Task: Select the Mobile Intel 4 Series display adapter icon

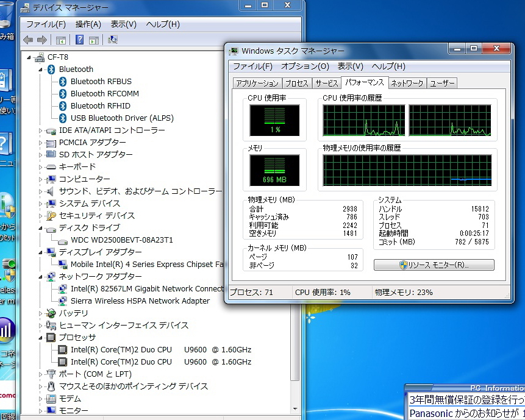Action: pyautogui.click(x=63, y=265)
